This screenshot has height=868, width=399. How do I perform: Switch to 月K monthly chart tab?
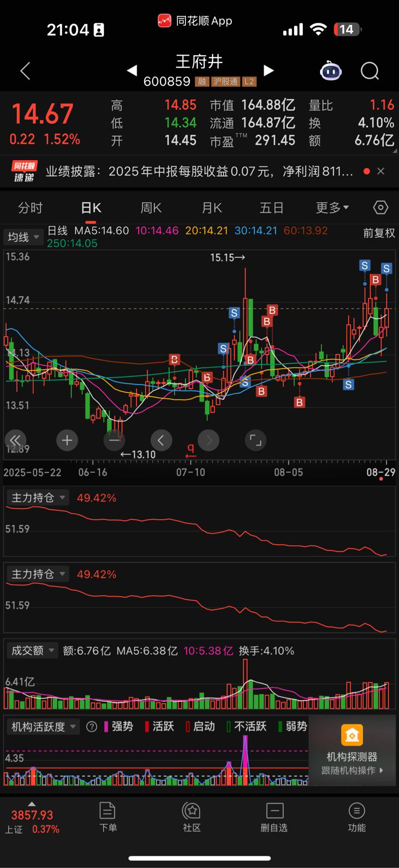coord(212,208)
